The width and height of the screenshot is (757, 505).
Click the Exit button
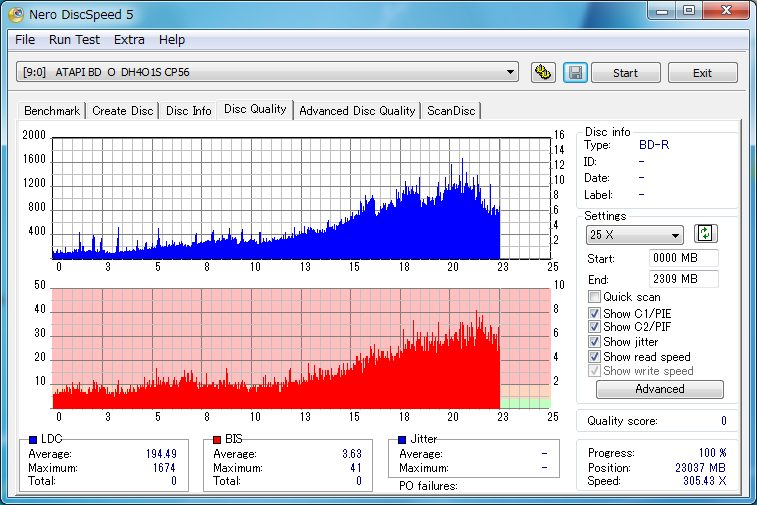tap(702, 73)
